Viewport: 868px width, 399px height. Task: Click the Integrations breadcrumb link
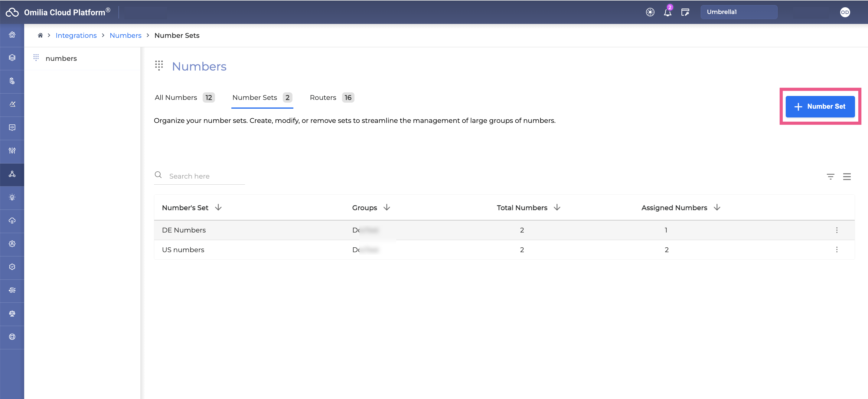coord(77,35)
